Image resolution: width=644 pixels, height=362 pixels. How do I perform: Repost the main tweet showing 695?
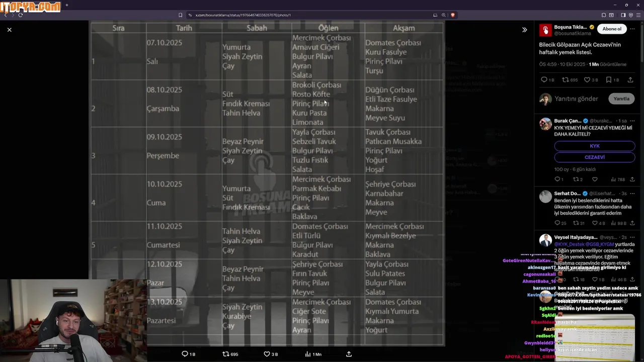565,80
